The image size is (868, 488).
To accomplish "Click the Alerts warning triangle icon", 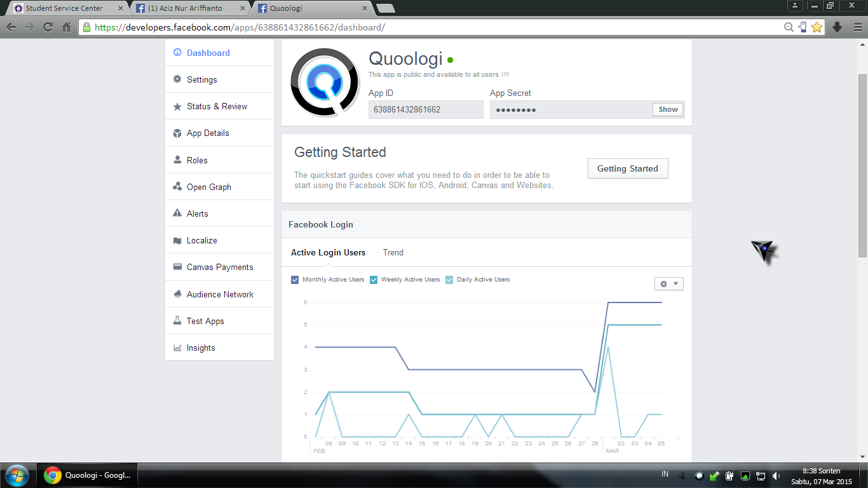I will tap(177, 213).
